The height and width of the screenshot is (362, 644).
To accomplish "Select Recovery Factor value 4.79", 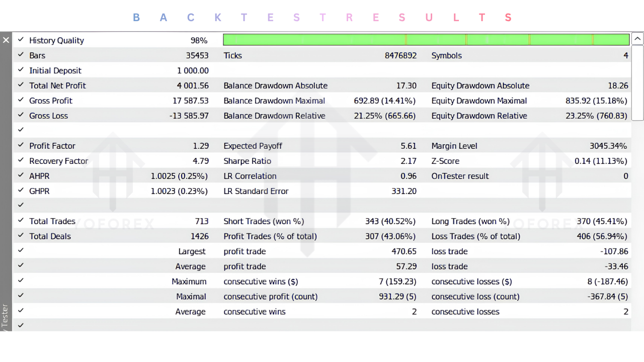I will click(x=201, y=161).
